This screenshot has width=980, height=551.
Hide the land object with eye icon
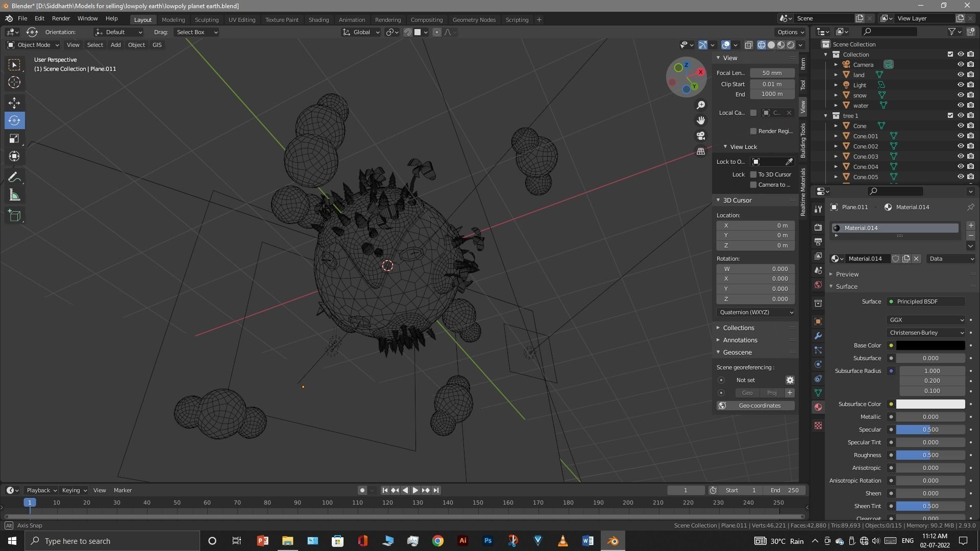961,75
